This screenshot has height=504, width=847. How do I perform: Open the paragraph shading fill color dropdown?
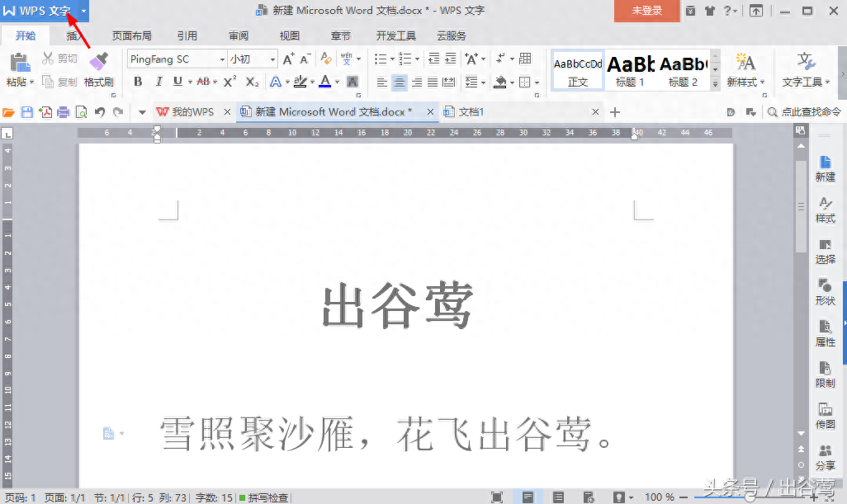click(x=512, y=82)
